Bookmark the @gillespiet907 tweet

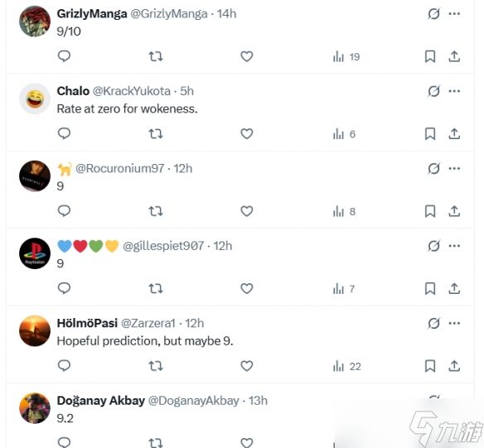(x=430, y=289)
